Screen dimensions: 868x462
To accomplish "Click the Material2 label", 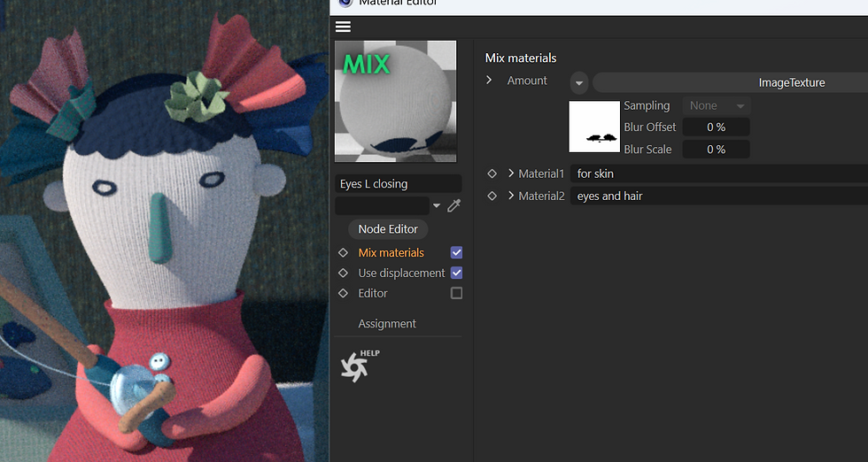I will (x=541, y=196).
